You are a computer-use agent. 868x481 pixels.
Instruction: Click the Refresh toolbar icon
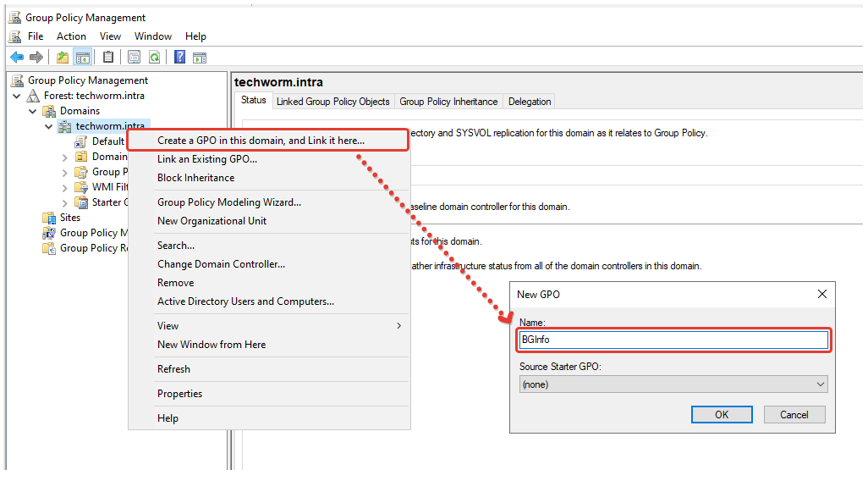[154, 57]
